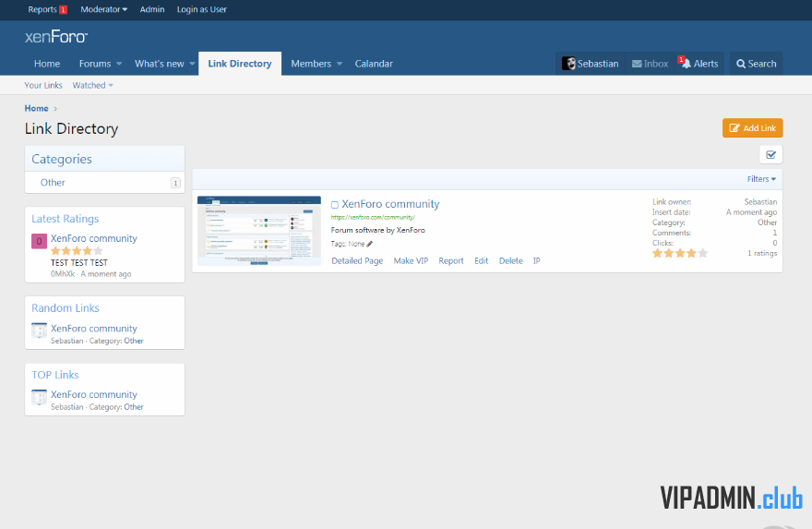Click the 1 ratings text
812x529 pixels.
[x=762, y=253]
